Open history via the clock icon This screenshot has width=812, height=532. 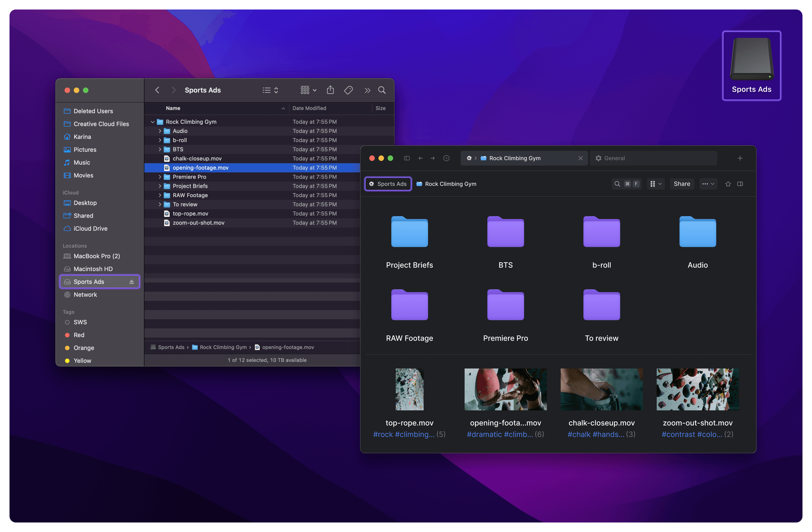[x=446, y=158]
